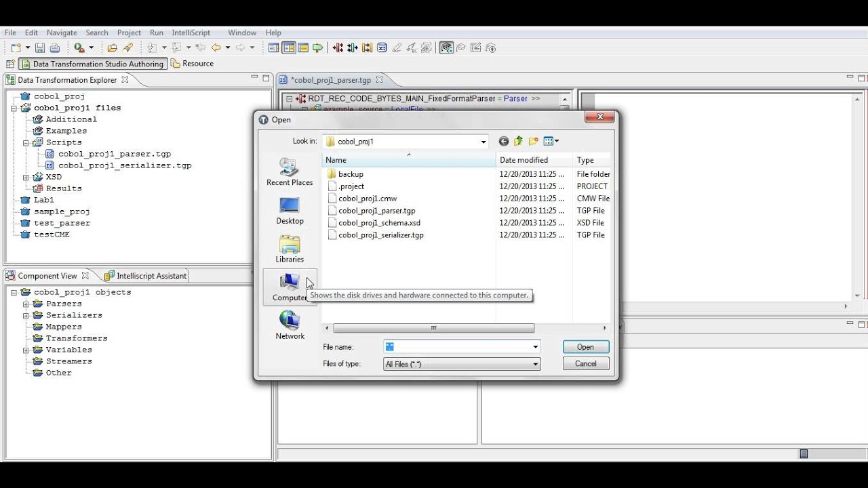Click the File name input field
This screenshot has width=868, height=488.
(x=462, y=347)
